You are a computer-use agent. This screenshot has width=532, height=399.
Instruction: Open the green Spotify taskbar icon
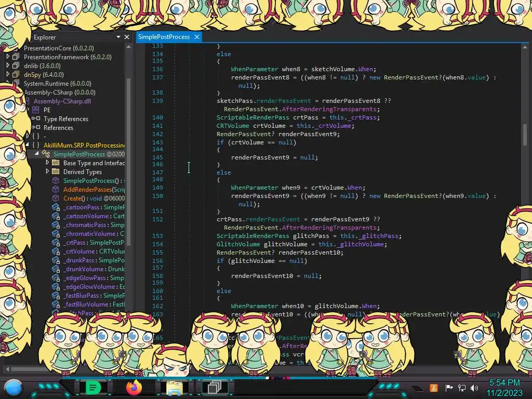[93, 387]
